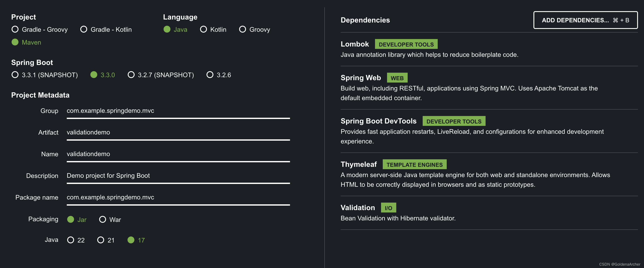Click the Description input field

coord(178,176)
